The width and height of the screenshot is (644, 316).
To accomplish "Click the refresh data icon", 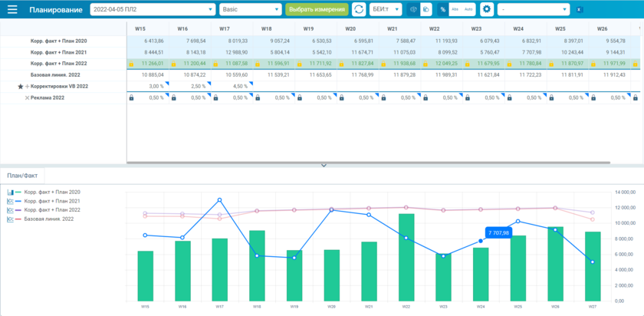I will [x=359, y=10].
